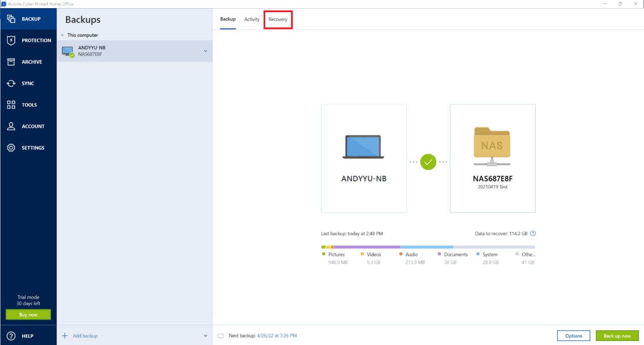Switch to the Activity tab
Image resolution: width=644 pixels, height=345 pixels.
click(x=252, y=19)
